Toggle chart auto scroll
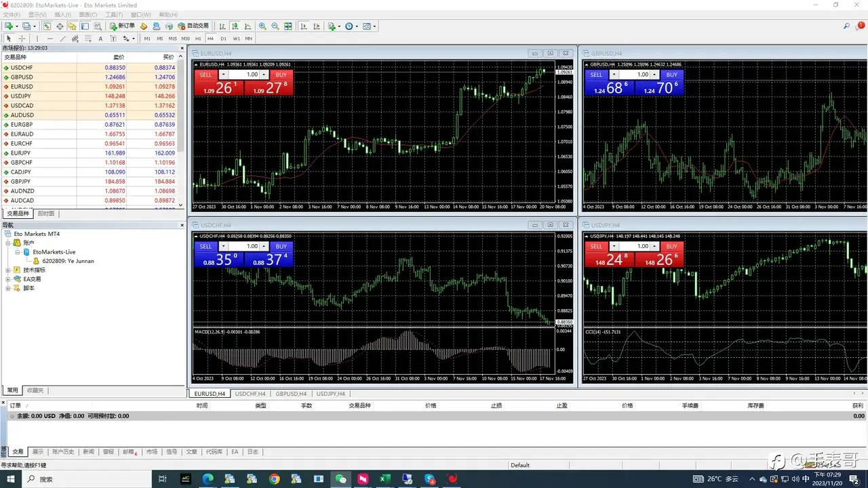 point(303,26)
